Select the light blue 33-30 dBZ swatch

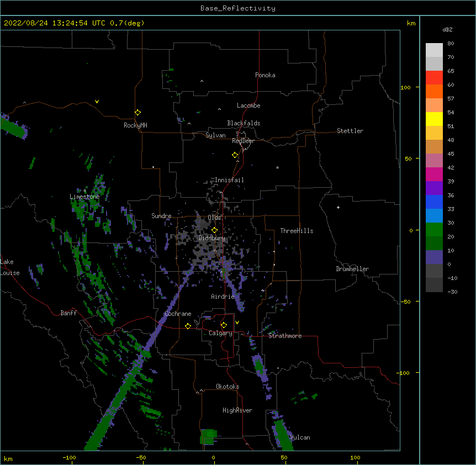click(434, 216)
